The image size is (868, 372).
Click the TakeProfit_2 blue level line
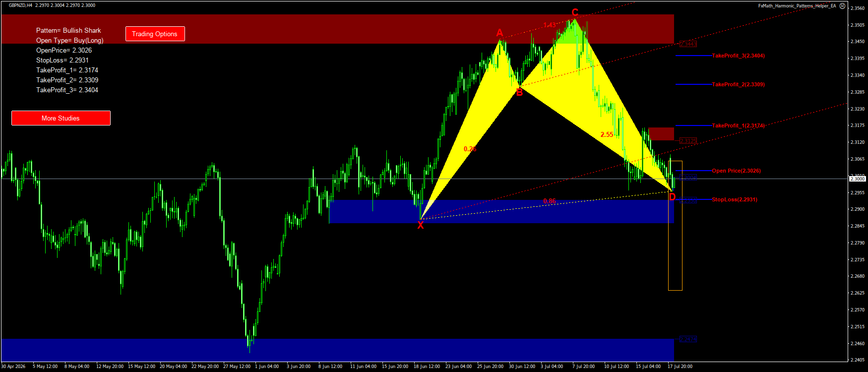point(693,84)
